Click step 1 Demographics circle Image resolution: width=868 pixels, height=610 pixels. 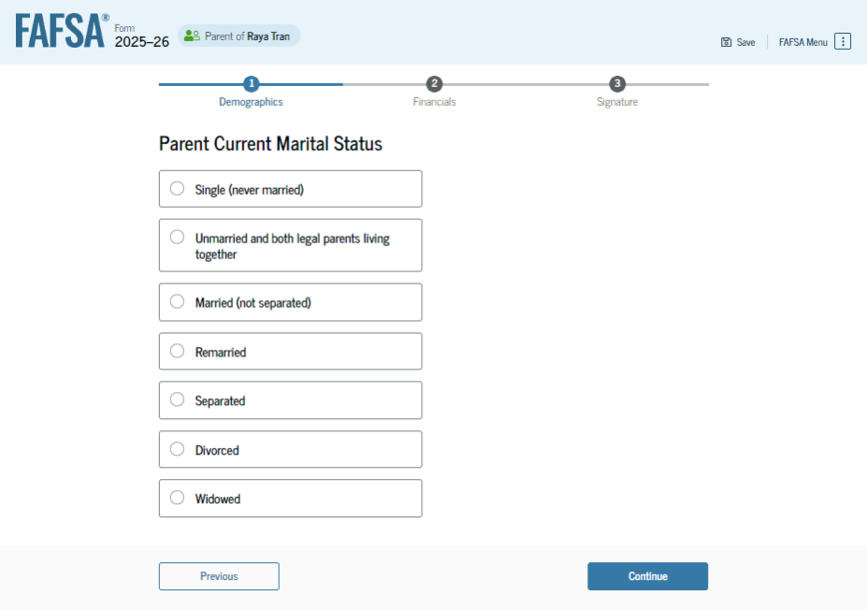click(x=251, y=84)
